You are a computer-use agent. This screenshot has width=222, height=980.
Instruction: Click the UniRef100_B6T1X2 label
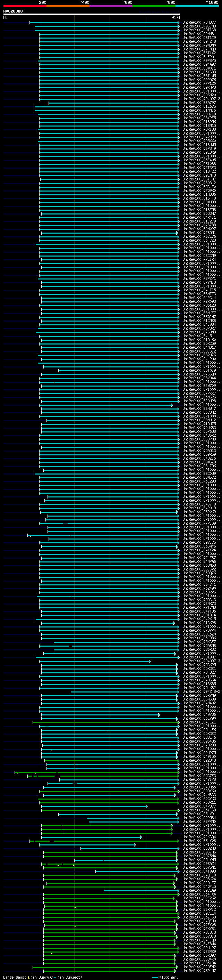[199, 53]
